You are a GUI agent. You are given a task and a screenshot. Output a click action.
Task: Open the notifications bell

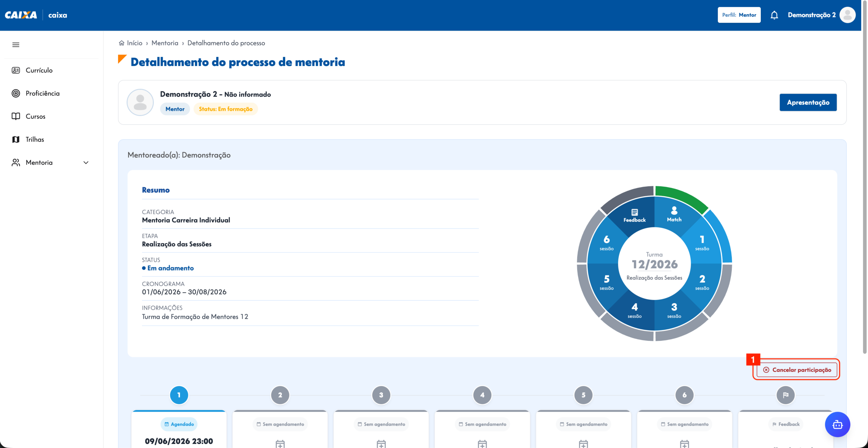click(774, 15)
